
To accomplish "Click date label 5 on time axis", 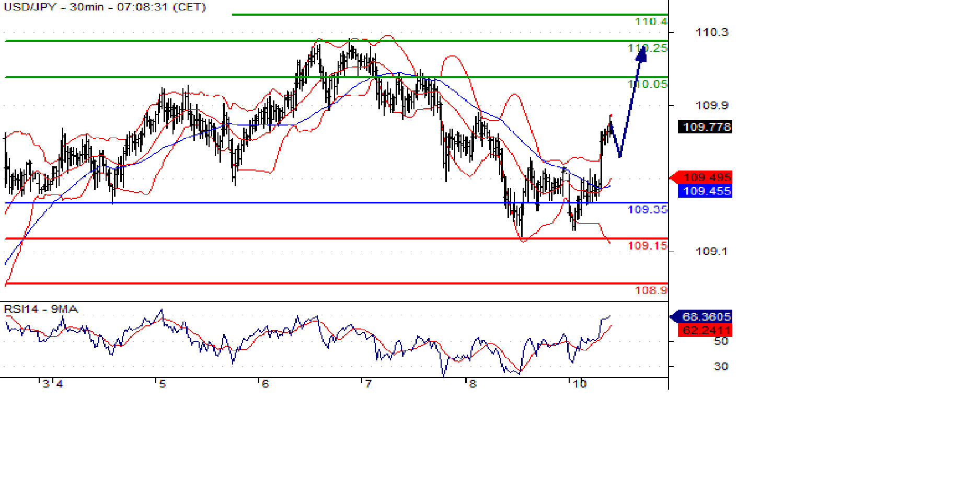I will [163, 384].
